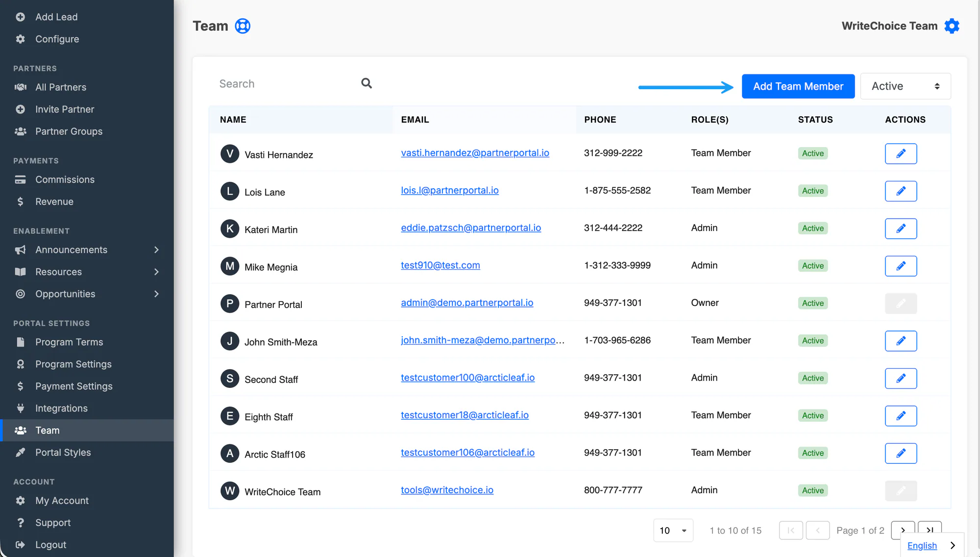Click the Configure gear icon in sidebar
Viewport: 980px width, 557px height.
[20, 39]
